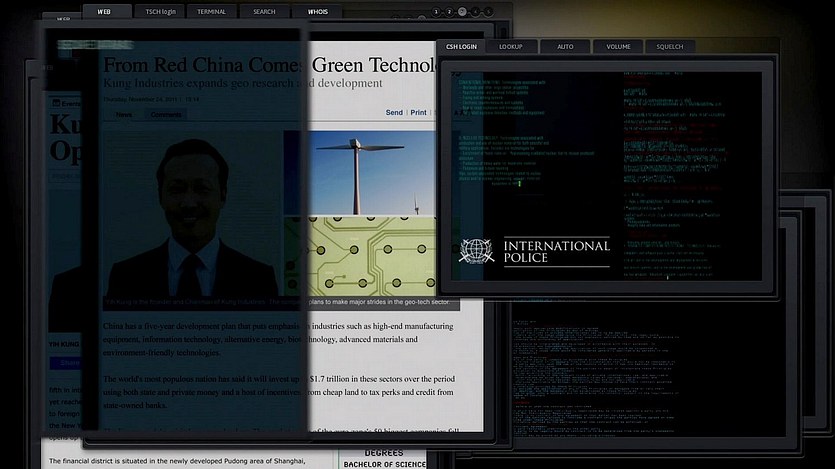835x469 pixels.
Task: Click the paragraph about 'high-end manufacturing'
Action: point(278,339)
